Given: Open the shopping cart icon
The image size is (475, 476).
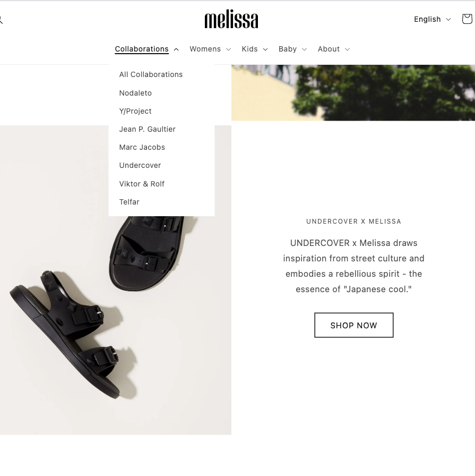Looking at the screenshot, I should [x=467, y=19].
